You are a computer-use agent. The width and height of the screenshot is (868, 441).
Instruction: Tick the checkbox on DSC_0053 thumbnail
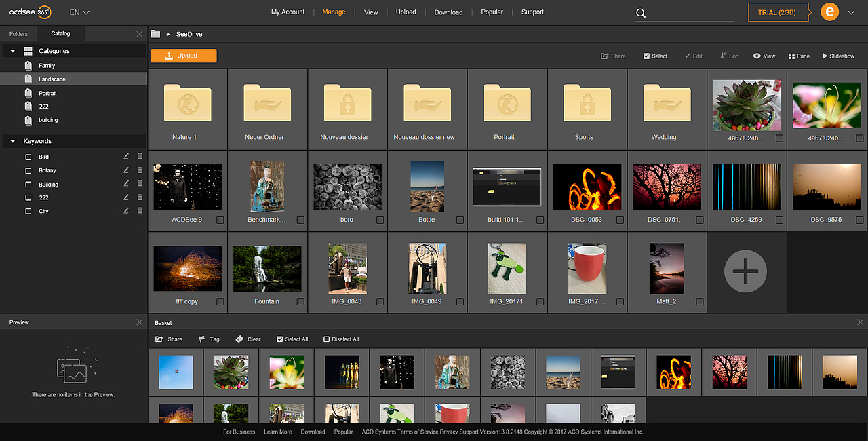tap(620, 220)
